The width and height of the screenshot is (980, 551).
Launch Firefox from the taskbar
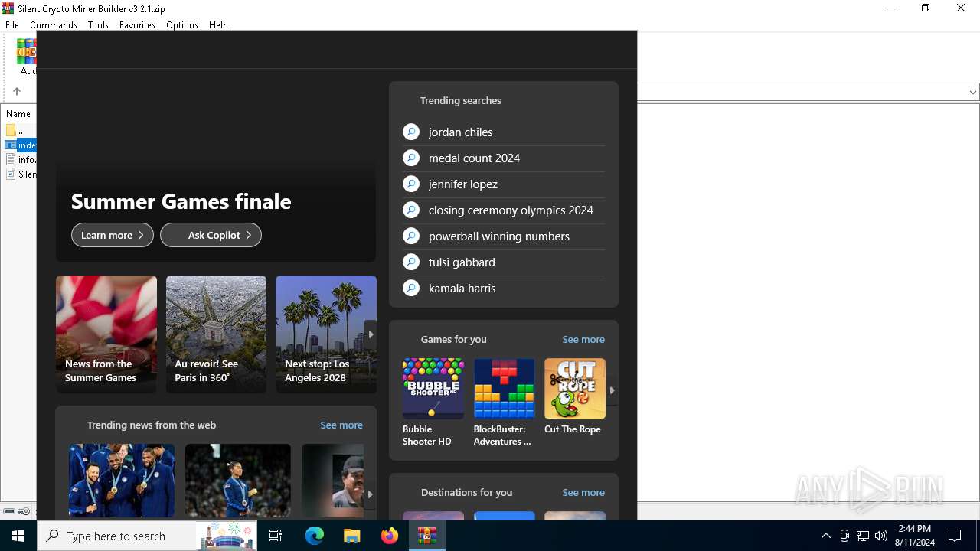point(390,536)
